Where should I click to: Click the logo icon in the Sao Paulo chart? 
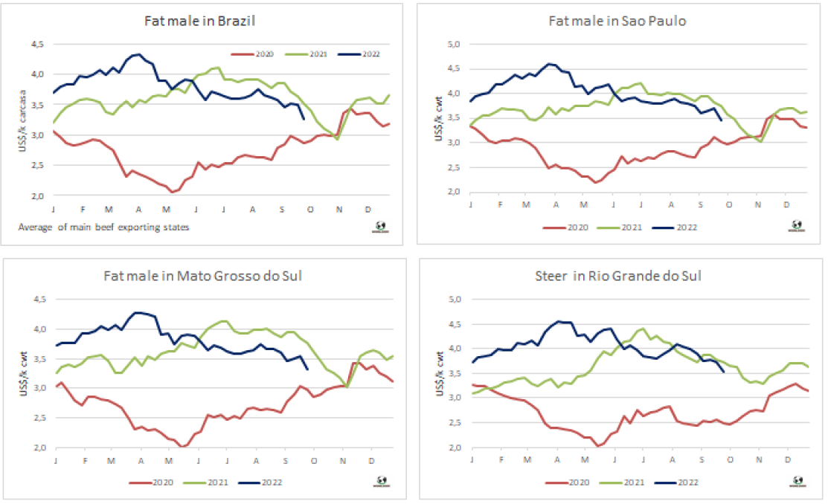click(x=797, y=225)
